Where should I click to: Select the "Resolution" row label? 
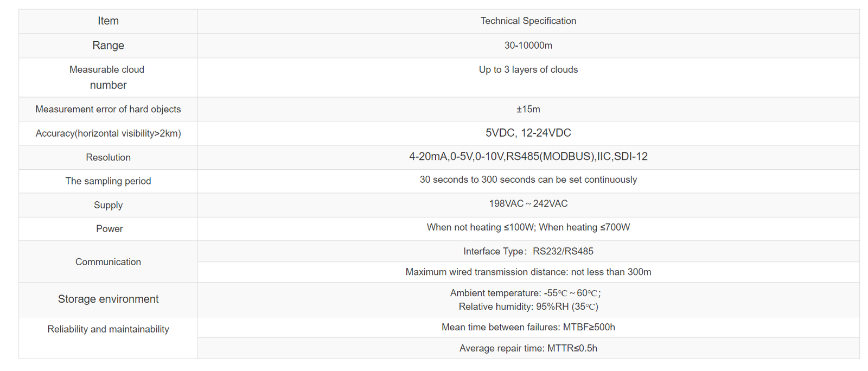[x=108, y=157]
